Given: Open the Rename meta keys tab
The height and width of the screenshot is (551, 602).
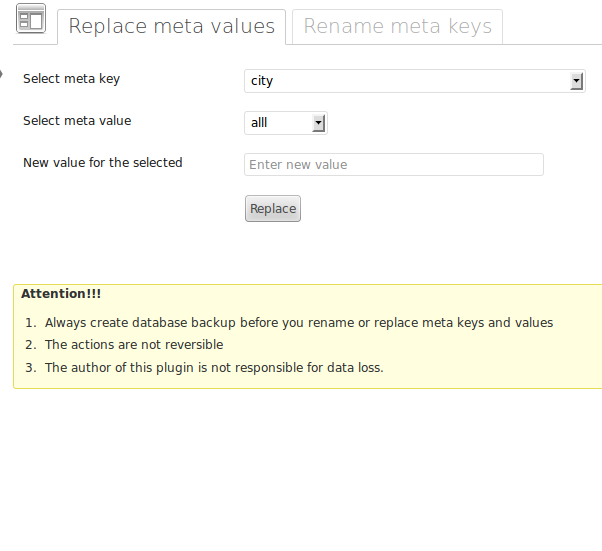Looking at the screenshot, I should tap(397, 27).
